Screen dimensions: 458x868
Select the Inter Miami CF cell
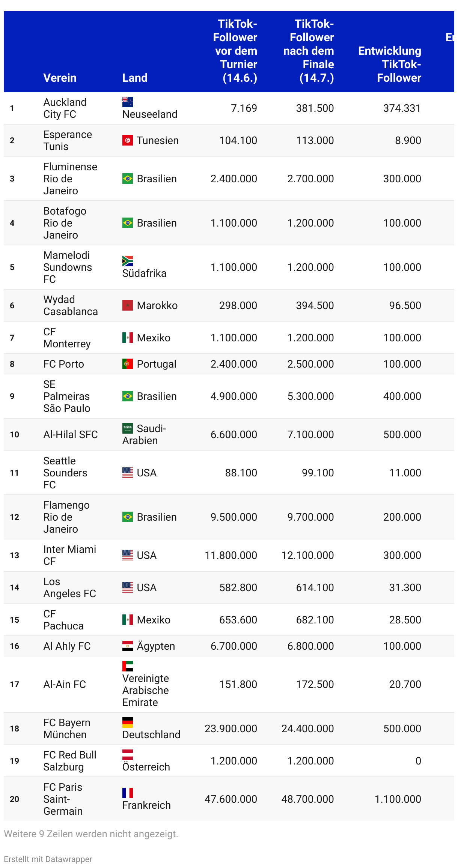[x=70, y=555]
